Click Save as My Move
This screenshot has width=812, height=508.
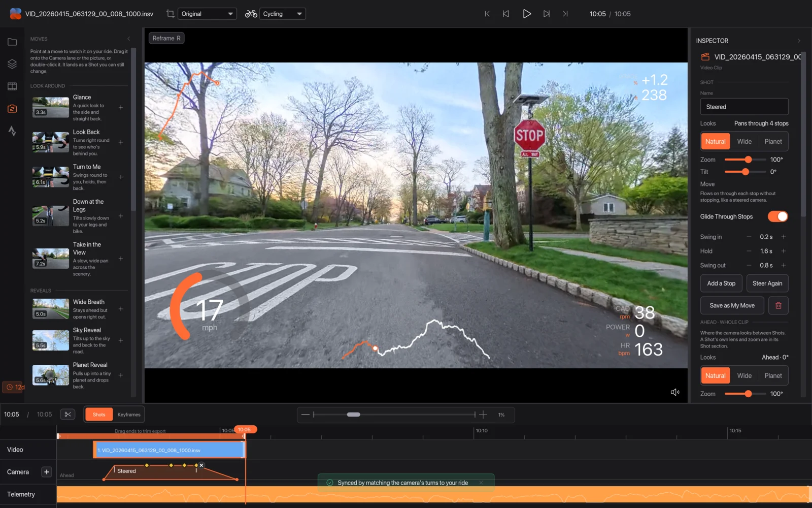coord(732,305)
